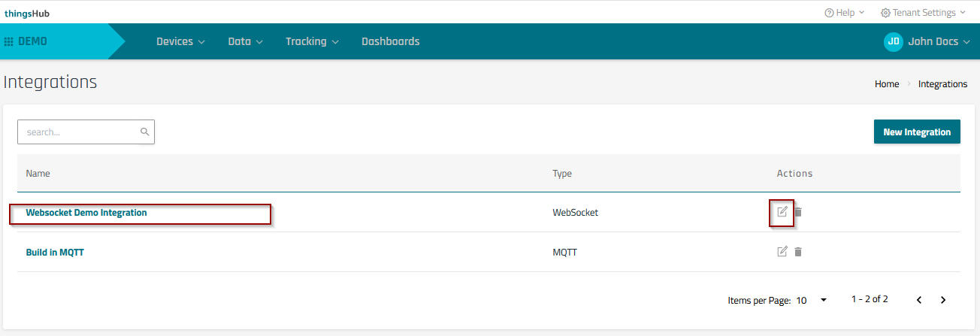980x336 pixels.
Task: Click the JD user avatar
Action: click(893, 42)
